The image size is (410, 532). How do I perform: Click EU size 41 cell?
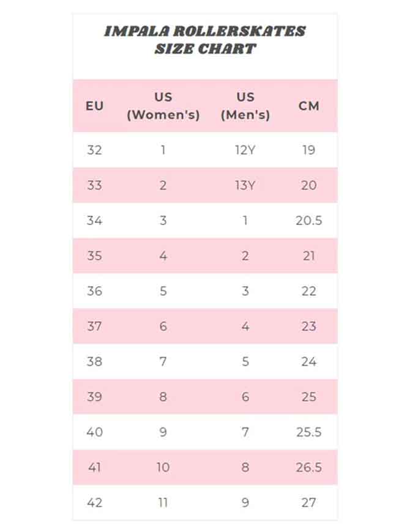(94, 468)
